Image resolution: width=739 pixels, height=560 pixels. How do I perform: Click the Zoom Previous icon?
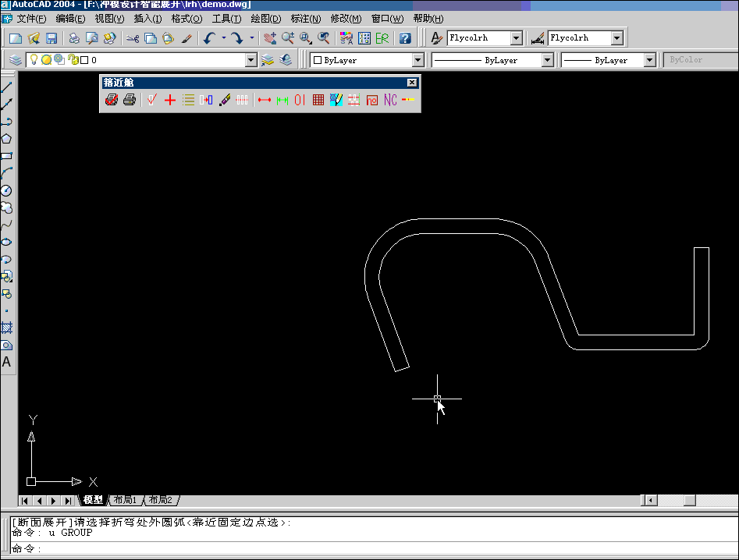[323, 38]
